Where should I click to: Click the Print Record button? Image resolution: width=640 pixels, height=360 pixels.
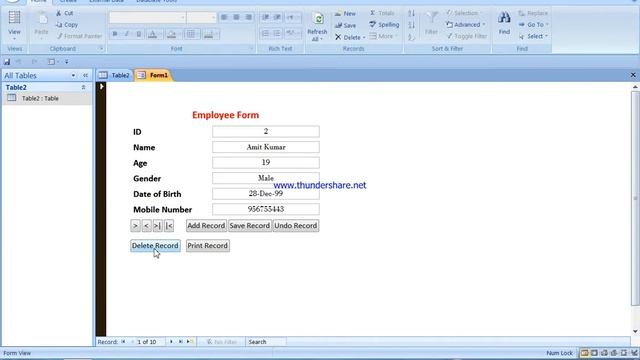pyautogui.click(x=208, y=246)
